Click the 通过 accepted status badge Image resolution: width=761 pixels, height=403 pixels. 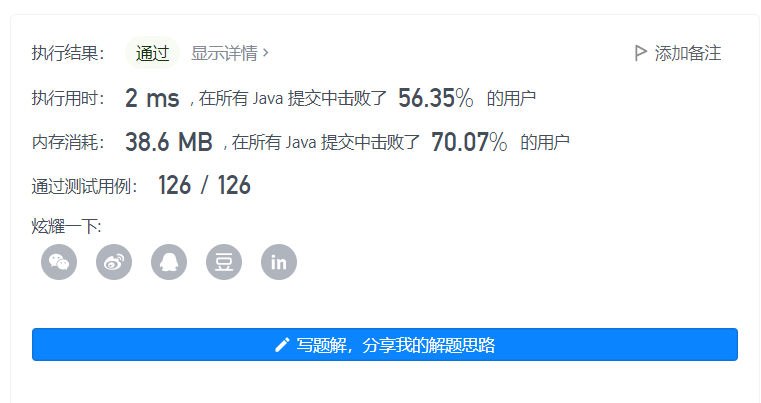pyautogui.click(x=152, y=53)
